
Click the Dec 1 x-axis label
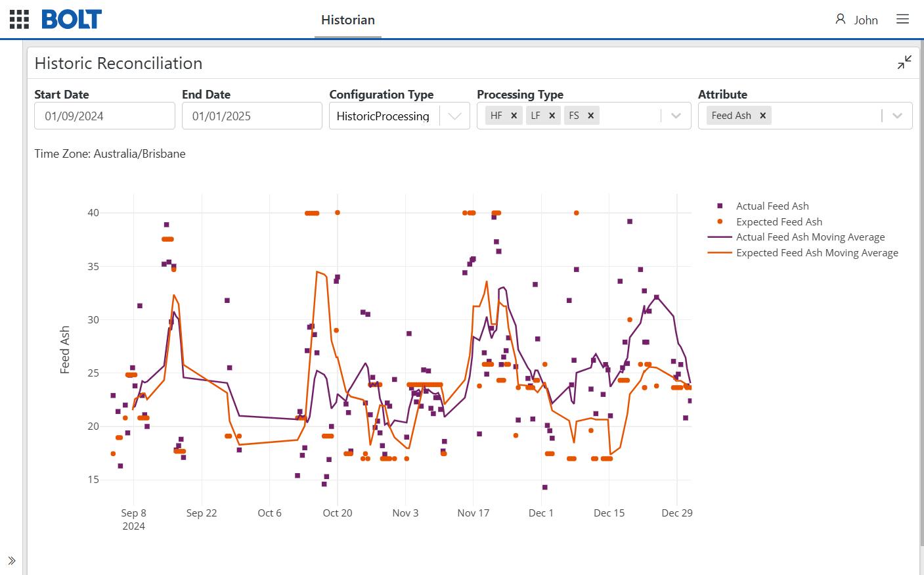tap(541, 513)
